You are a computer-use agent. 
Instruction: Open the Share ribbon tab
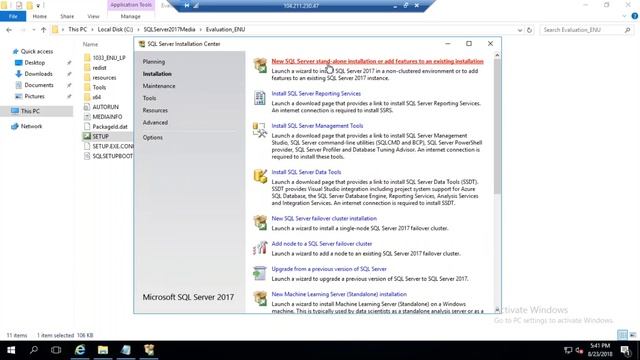click(67, 16)
